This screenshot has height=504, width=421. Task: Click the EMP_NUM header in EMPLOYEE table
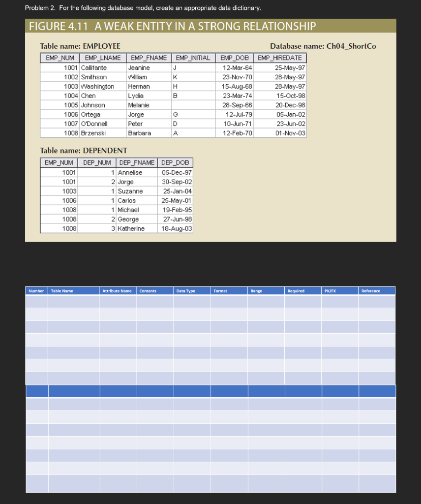click(x=60, y=58)
